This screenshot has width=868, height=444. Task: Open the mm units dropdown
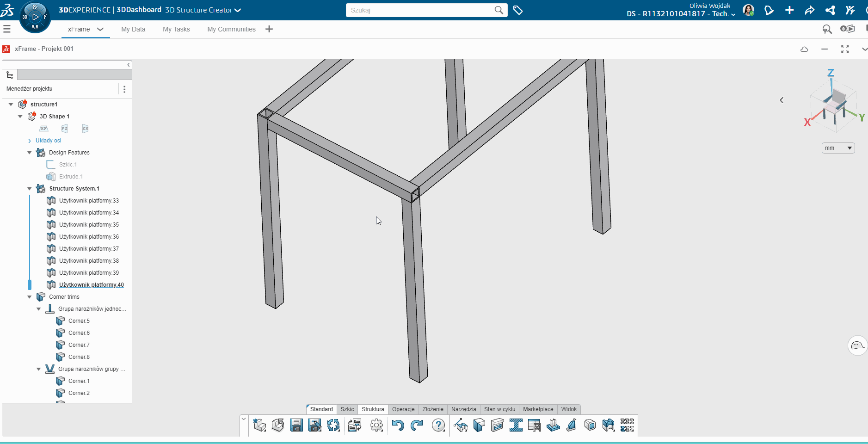tap(838, 148)
